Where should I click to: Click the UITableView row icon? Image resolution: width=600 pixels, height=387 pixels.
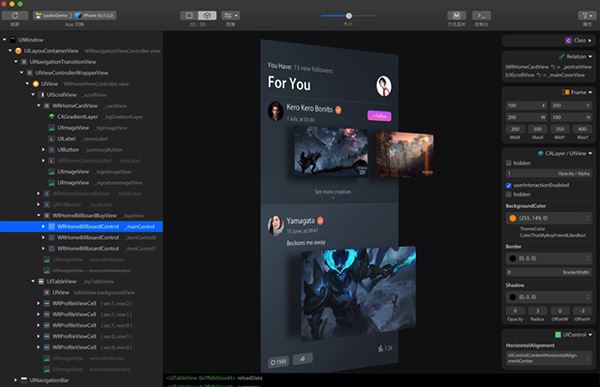coord(41,281)
